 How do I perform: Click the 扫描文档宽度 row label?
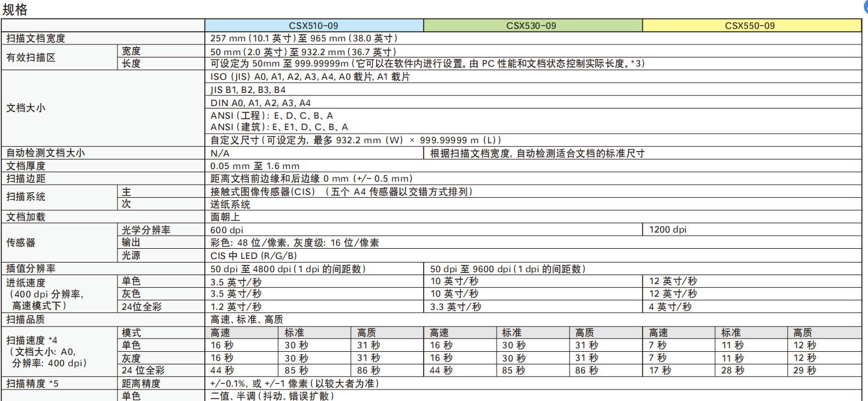tap(35, 38)
